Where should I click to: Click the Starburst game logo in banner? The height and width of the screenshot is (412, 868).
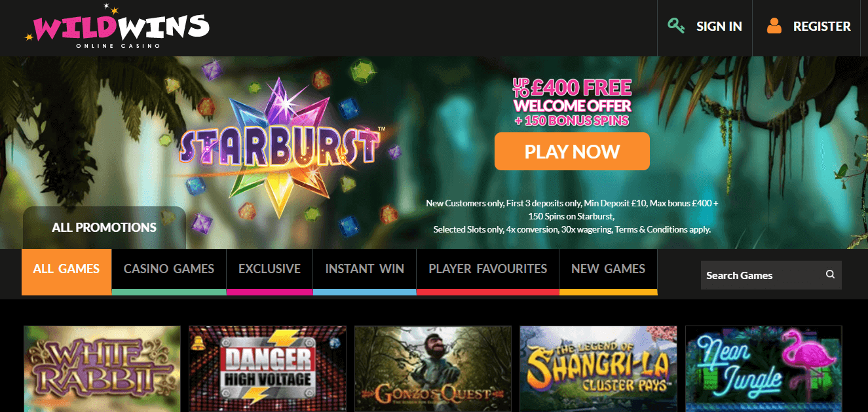click(x=278, y=147)
